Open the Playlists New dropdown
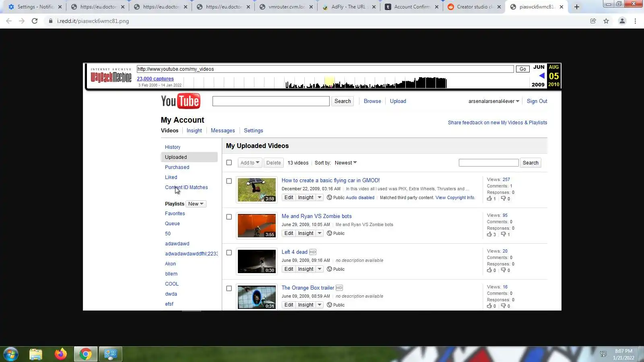Screen dimensions: 644x362 click(196, 204)
